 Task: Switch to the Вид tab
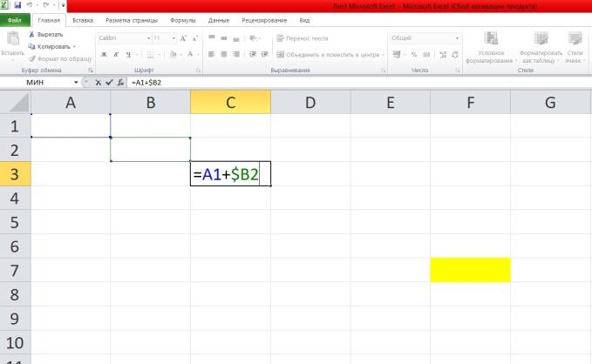click(304, 20)
